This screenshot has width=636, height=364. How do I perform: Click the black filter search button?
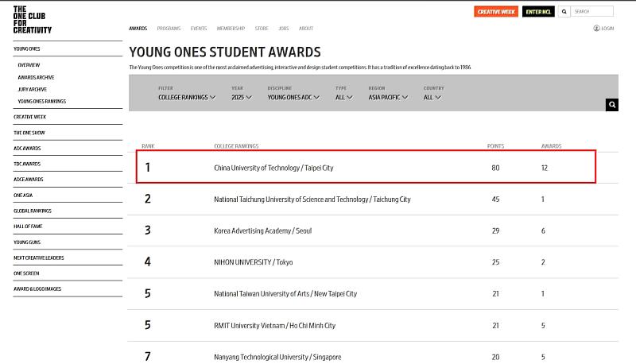(x=611, y=105)
